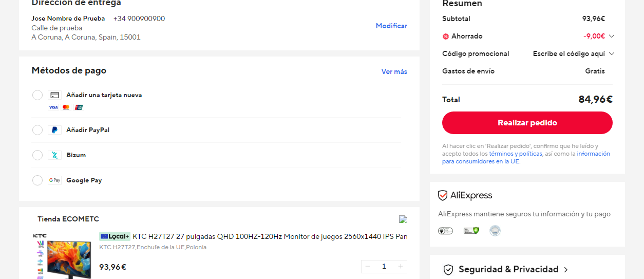Click the green shield security badge
644x279 pixels.
[471, 231]
